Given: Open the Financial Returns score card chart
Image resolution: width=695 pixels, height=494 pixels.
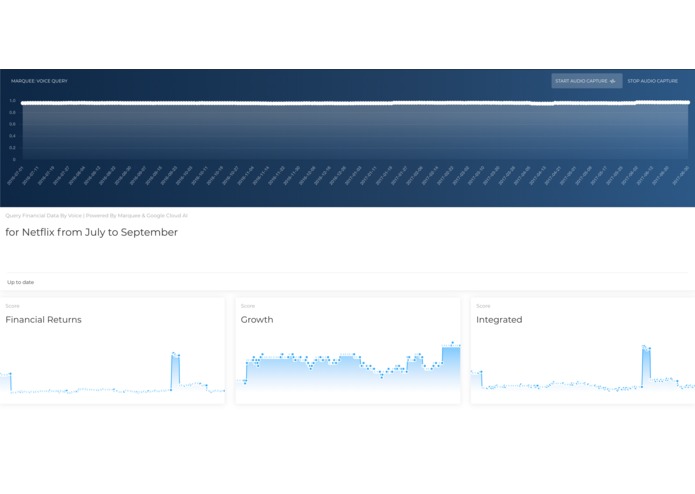Looking at the screenshot, I should coord(113,372).
